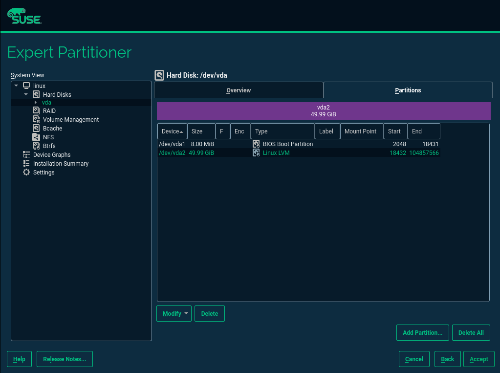This screenshot has width=500, height=373.
Task: Switch to the Partitions tab
Action: 408,90
